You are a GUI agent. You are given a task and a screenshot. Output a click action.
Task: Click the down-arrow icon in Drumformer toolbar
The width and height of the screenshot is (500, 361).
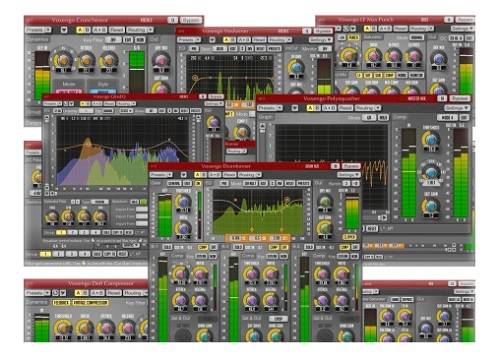pos(184,175)
